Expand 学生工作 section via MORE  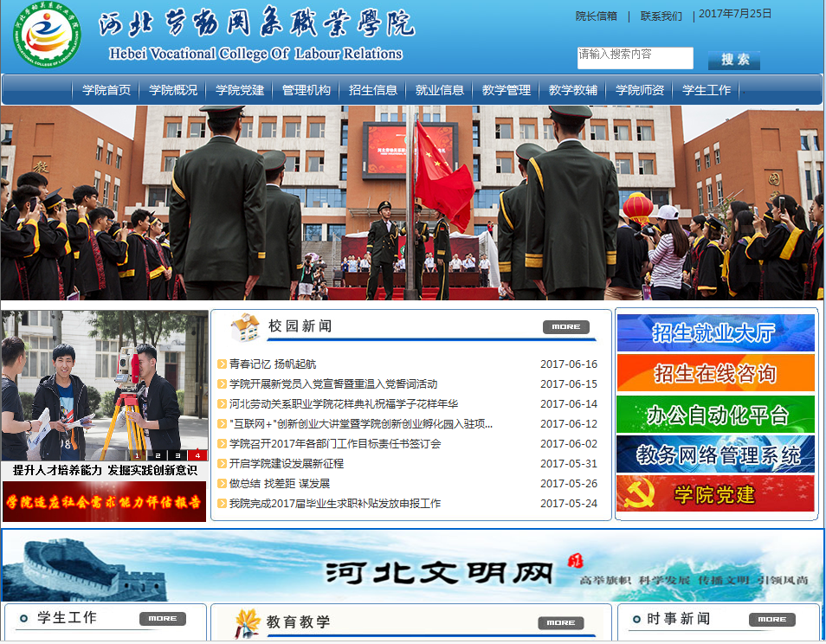coord(162,619)
